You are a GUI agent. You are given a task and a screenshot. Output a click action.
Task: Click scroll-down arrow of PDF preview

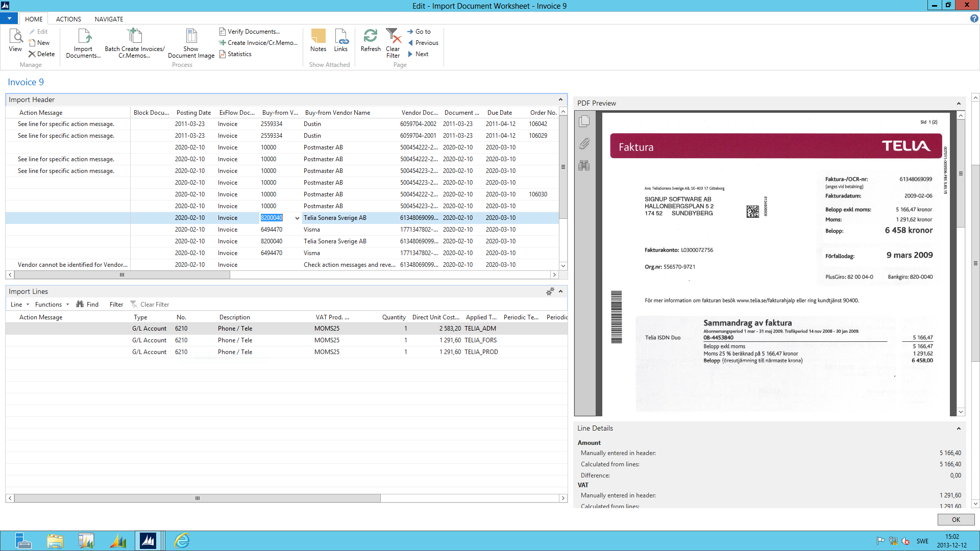(x=961, y=412)
